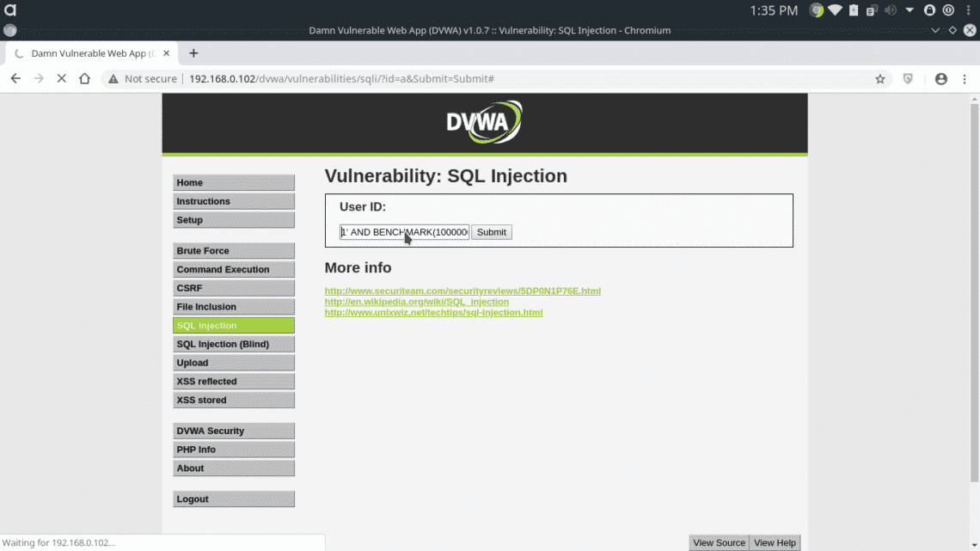Open the XSS stored page

pyautogui.click(x=234, y=400)
